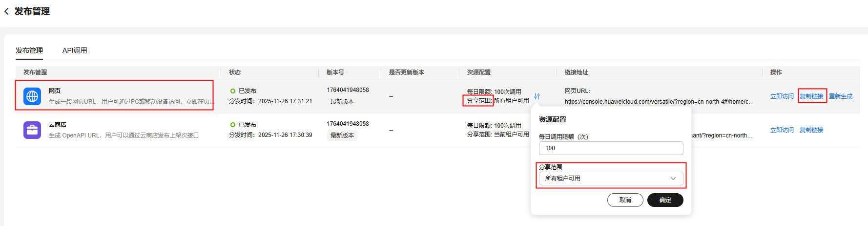Screen dimensions: 868x226
Task: Click the 网页 globe icon
Action: point(32,96)
